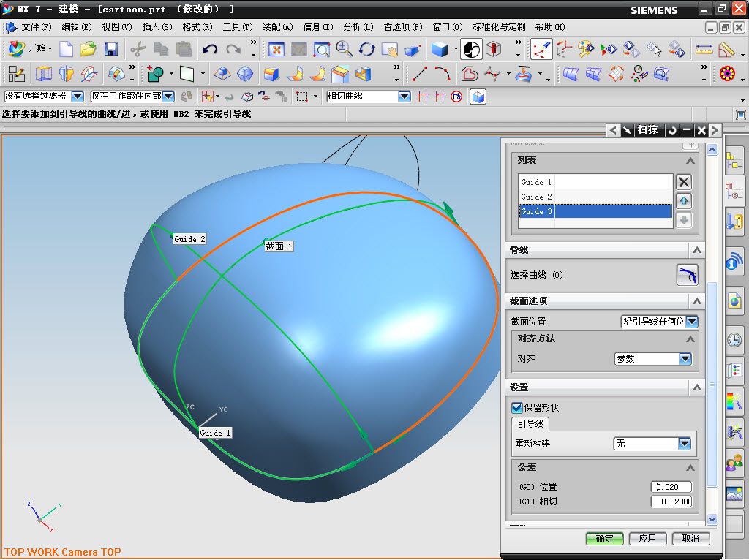Select the 引导线 tab
Viewport: 749px width, 560px height.
click(x=531, y=423)
